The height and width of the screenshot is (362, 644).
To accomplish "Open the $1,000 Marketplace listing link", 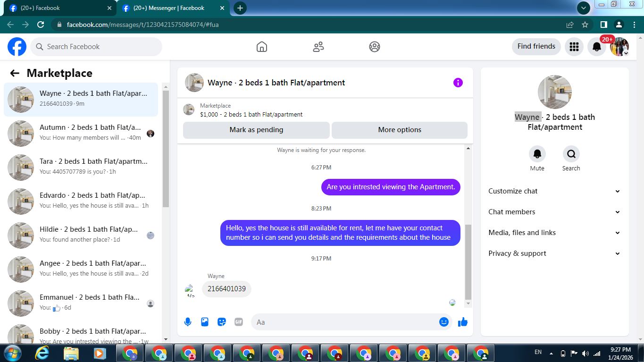I will 251,115.
